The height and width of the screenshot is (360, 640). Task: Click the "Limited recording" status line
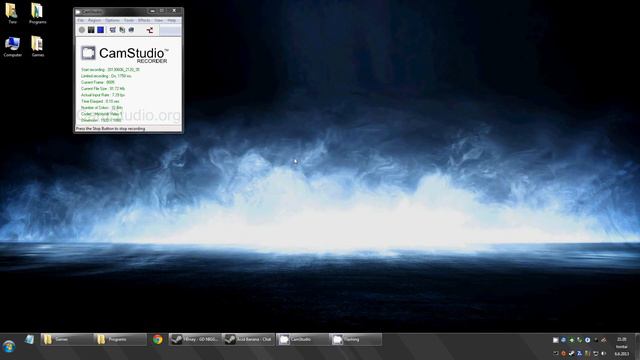pos(106,76)
